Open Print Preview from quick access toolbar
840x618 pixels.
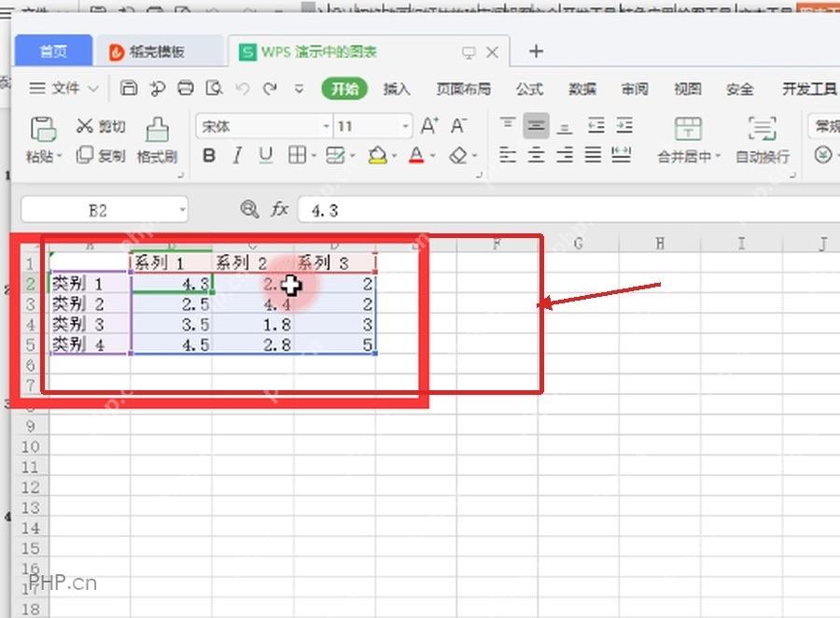215,88
